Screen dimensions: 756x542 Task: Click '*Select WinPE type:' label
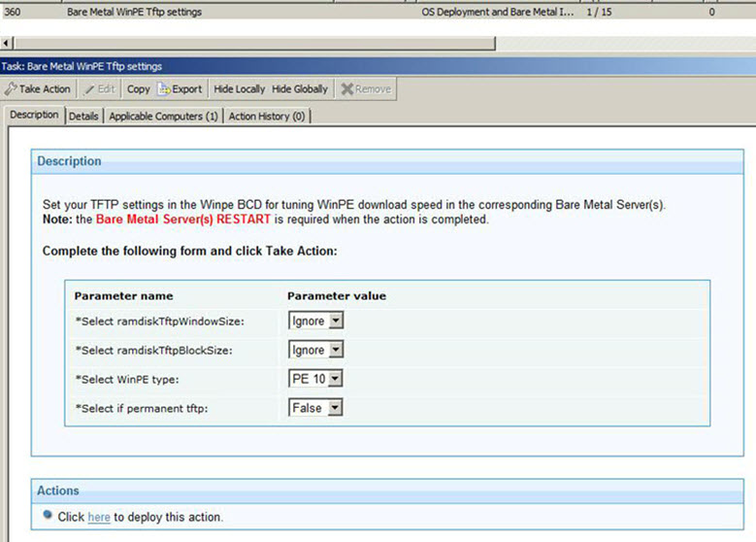[x=127, y=380]
